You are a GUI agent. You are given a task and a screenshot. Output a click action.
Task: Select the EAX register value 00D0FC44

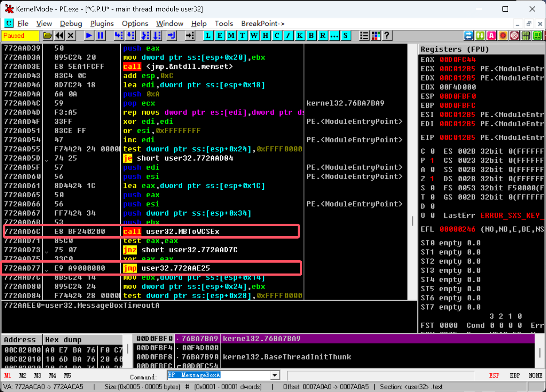click(457, 60)
